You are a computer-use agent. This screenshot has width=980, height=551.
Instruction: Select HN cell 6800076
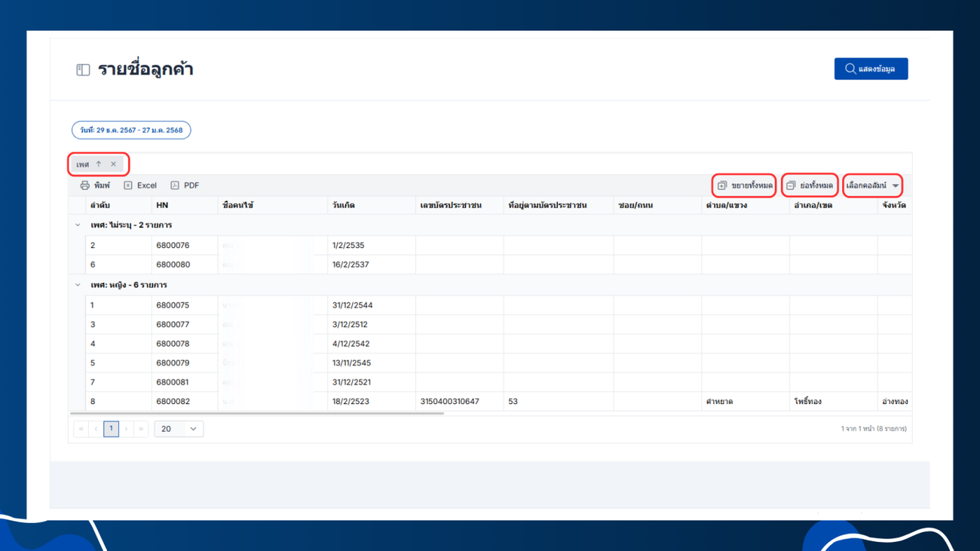click(184, 246)
